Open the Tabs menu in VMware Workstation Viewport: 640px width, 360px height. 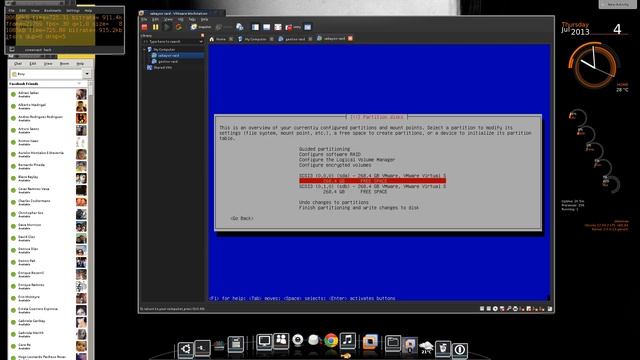192,19
